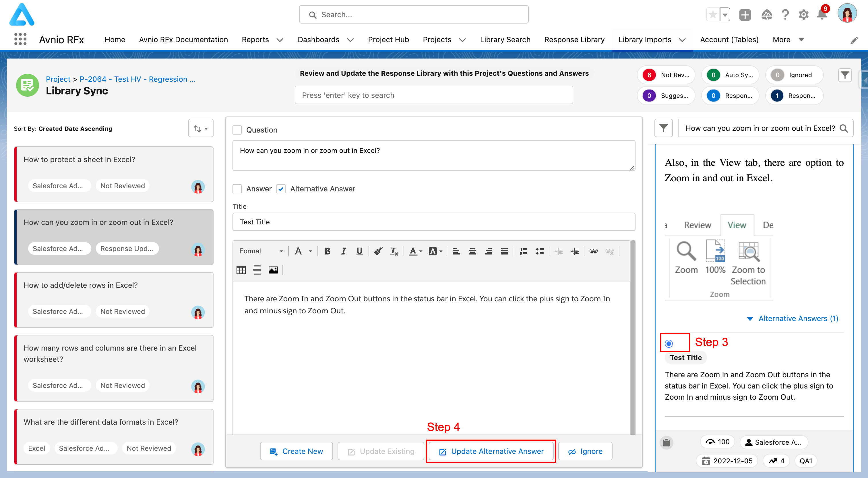The width and height of the screenshot is (868, 478).
Task: Click the filter icon beside library search
Action: coord(663,128)
